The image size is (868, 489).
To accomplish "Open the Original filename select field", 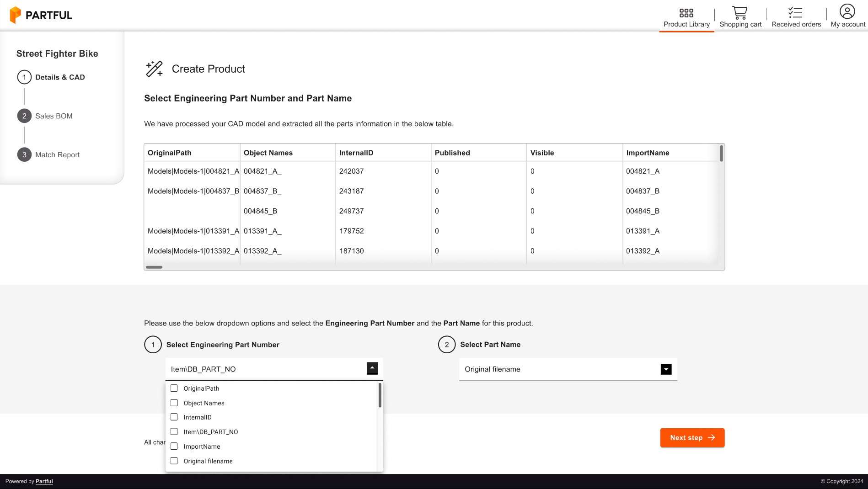I will (x=568, y=369).
